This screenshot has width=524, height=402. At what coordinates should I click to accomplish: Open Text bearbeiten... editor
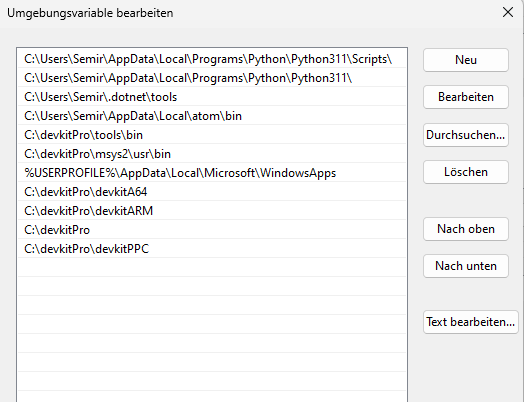coord(471,322)
